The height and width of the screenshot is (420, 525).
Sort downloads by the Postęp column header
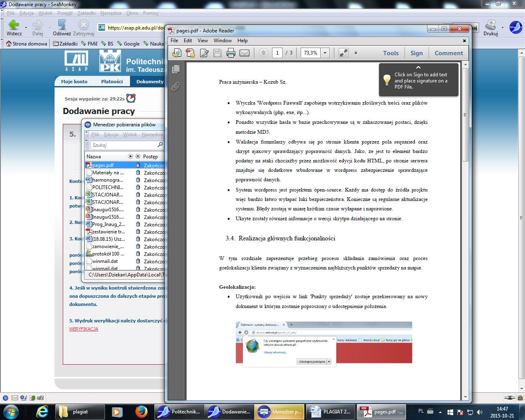coord(153,156)
